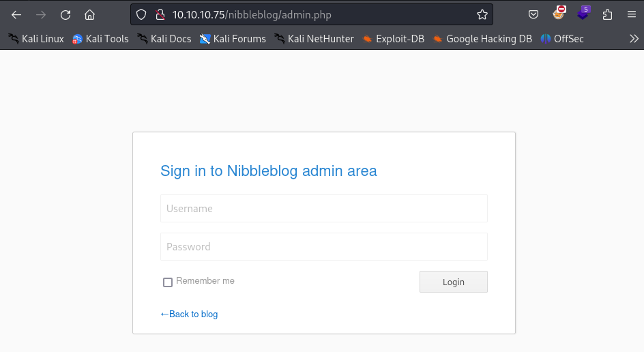Reload the current page
The image size is (644, 352).
(65, 14)
